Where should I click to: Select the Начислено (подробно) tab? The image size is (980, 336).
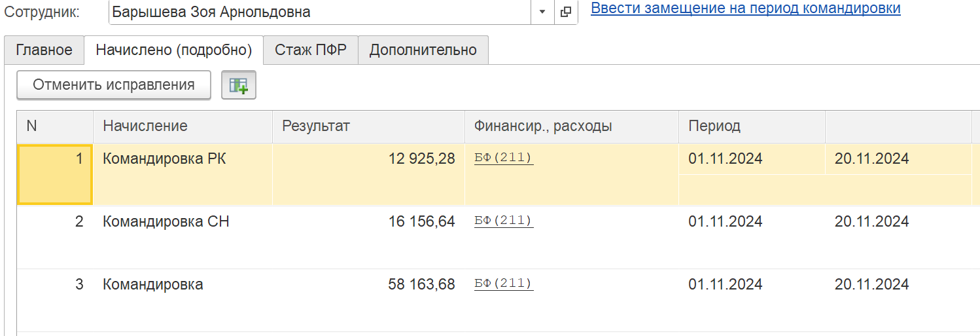click(x=174, y=50)
